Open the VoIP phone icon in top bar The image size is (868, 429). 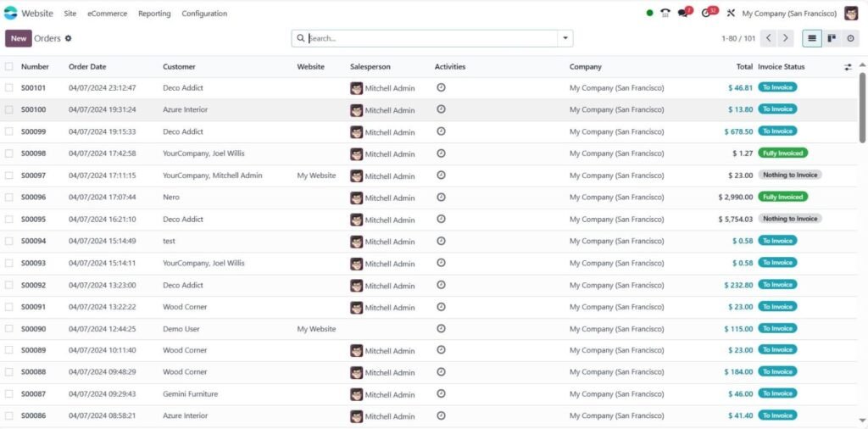(x=665, y=14)
